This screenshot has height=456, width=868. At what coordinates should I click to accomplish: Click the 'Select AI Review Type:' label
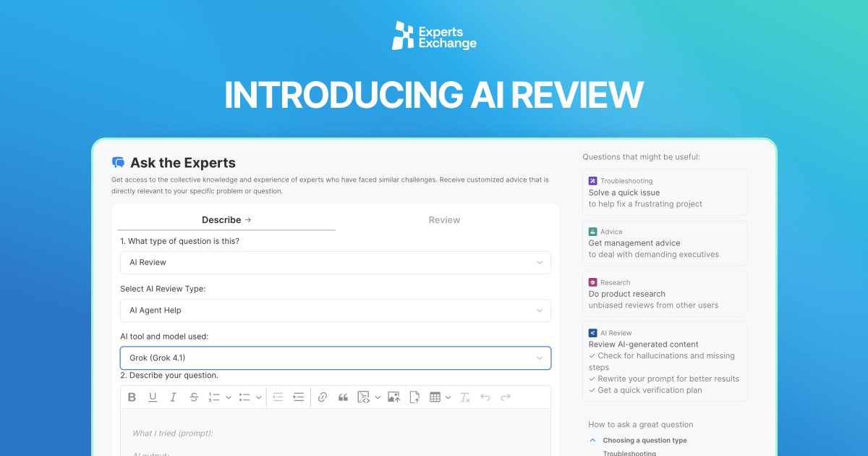click(163, 289)
